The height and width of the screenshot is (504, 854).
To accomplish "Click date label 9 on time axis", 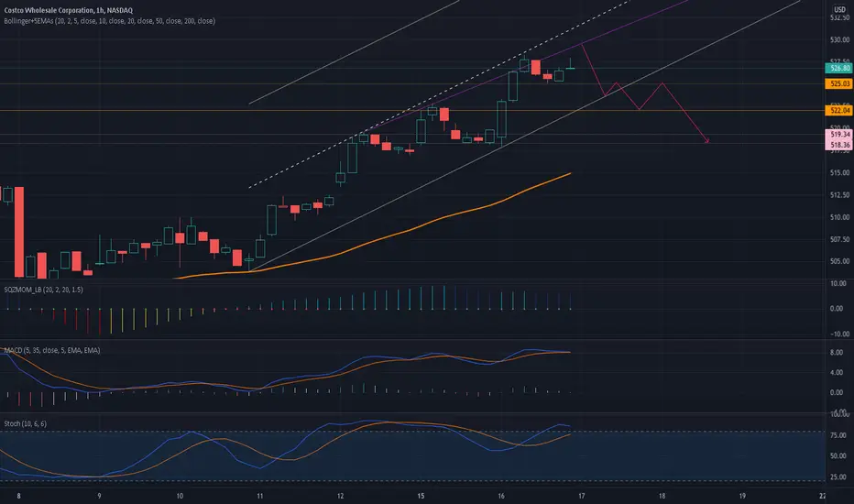I will click(99, 496).
